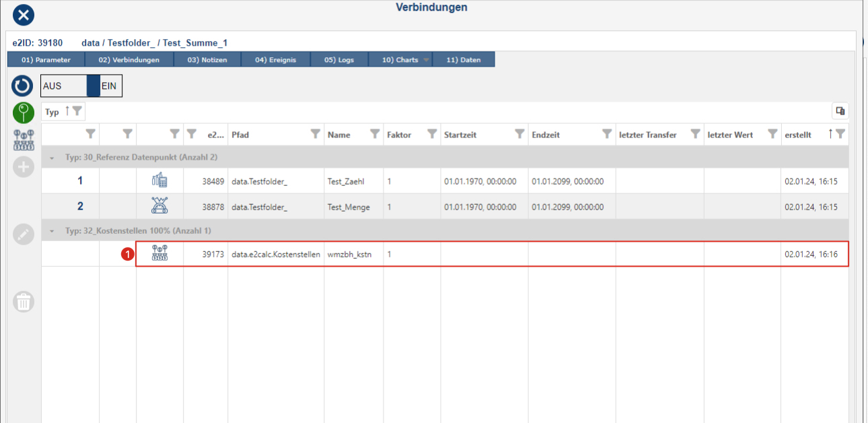The height and width of the screenshot is (423, 868).
Task: Collapse the 32_Kostenstellen 100% group
Action: [52, 231]
